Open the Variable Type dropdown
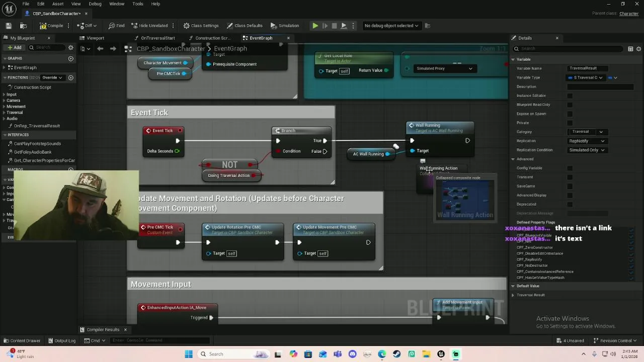Screen dimensions: 644x362 click(585, 78)
